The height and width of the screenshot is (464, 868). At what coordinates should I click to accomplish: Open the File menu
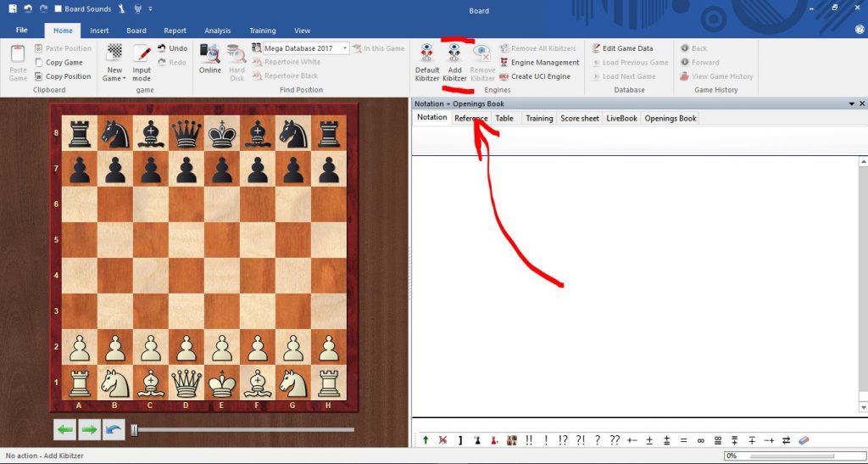pos(21,30)
